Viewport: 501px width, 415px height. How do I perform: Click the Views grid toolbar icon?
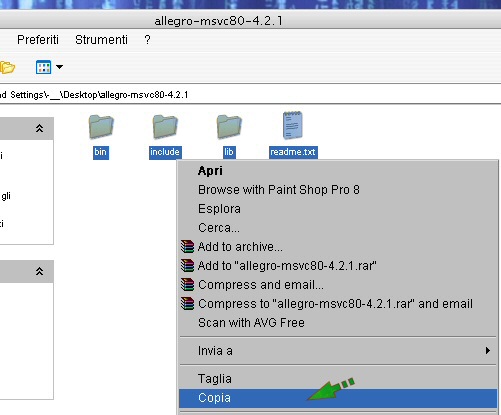click(43, 67)
